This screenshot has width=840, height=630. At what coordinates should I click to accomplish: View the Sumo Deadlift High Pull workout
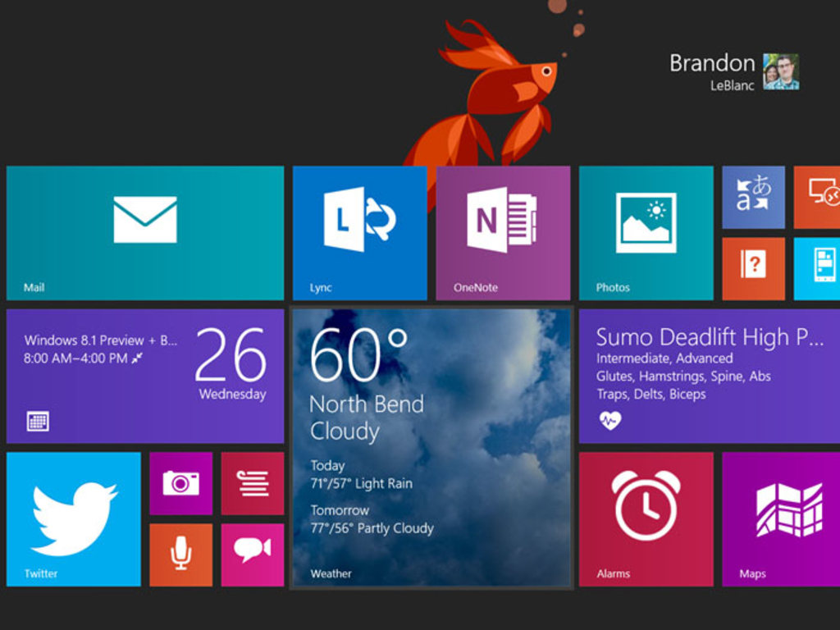(710, 374)
